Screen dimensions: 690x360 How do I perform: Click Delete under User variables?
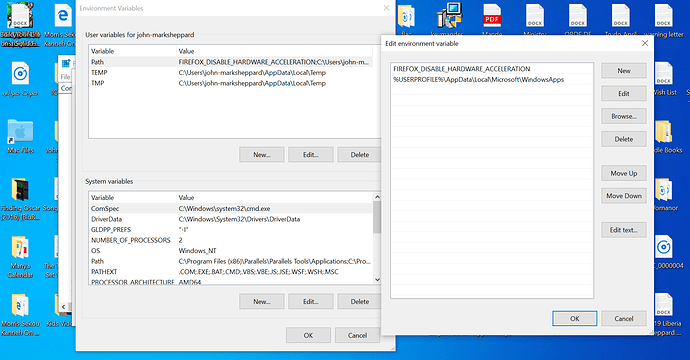click(360, 155)
